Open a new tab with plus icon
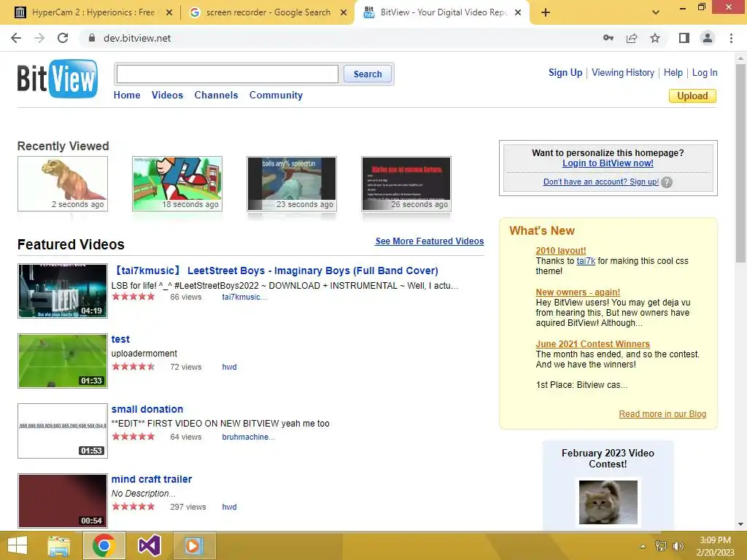This screenshot has width=747, height=560. [546, 12]
